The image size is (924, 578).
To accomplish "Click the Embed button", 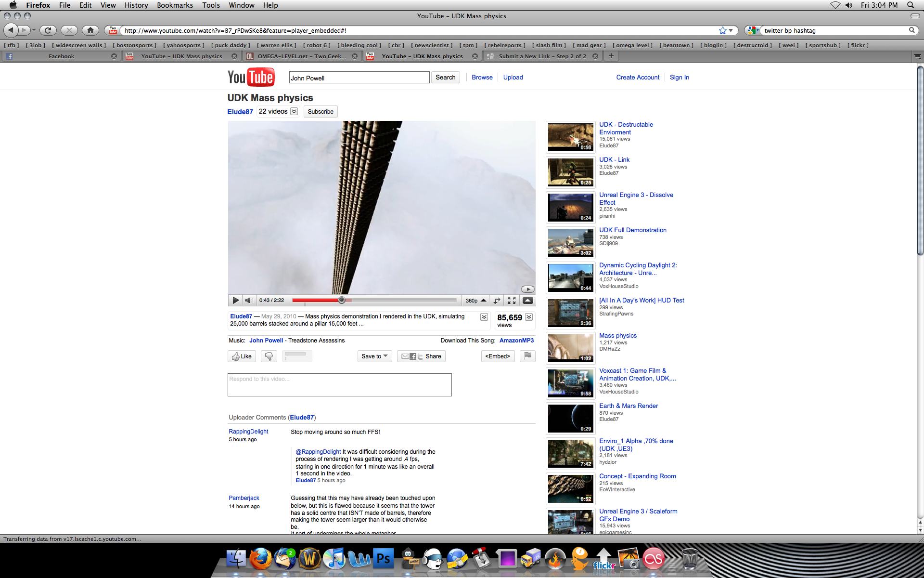I will (x=498, y=356).
